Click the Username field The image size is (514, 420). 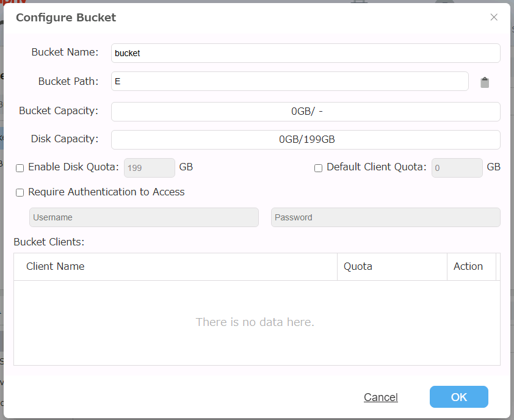point(143,217)
